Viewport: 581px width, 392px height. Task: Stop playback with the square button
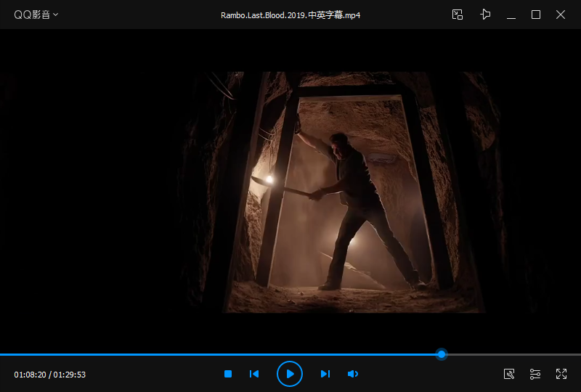228,374
